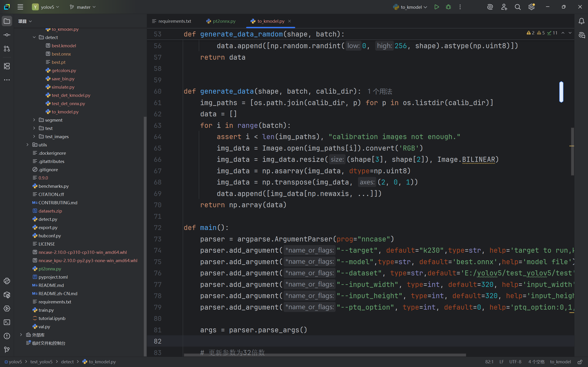Open train.py in the project tree
The image size is (588, 367).
(x=46, y=310)
